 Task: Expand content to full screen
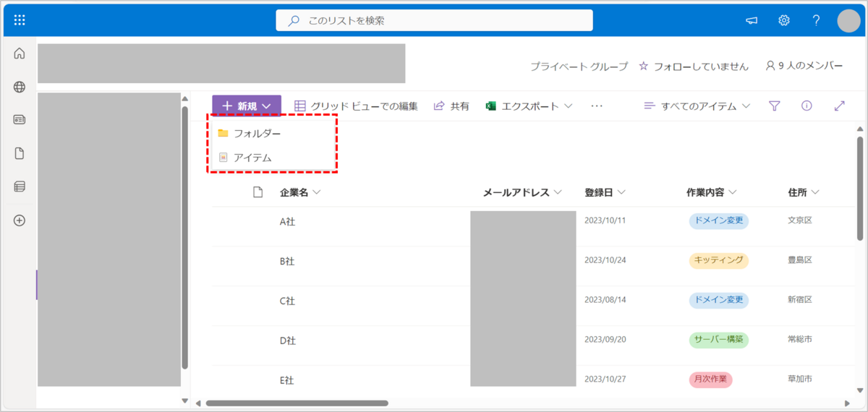(x=840, y=106)
